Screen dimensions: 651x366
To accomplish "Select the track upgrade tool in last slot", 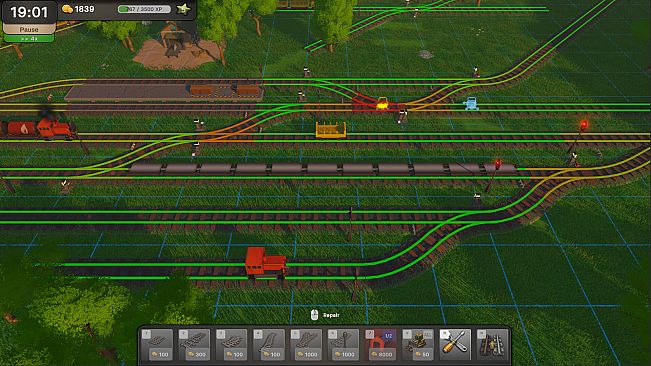I will 492,344.
